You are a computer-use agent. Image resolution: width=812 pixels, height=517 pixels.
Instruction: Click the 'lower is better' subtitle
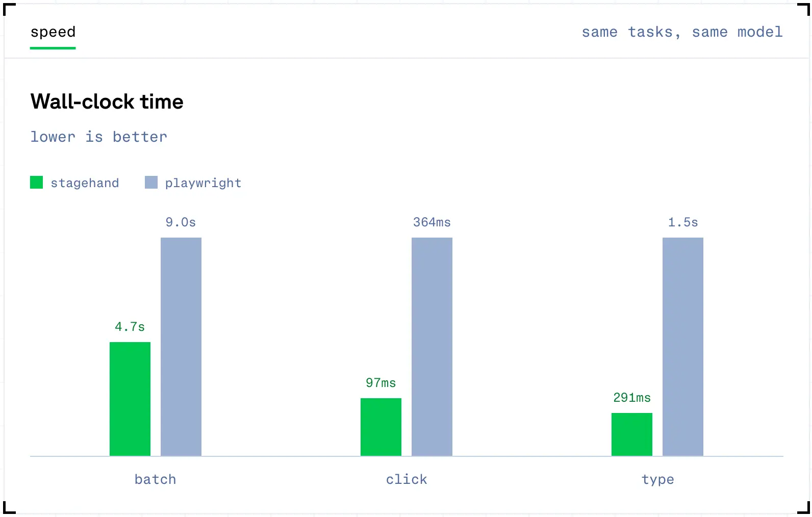99,137
